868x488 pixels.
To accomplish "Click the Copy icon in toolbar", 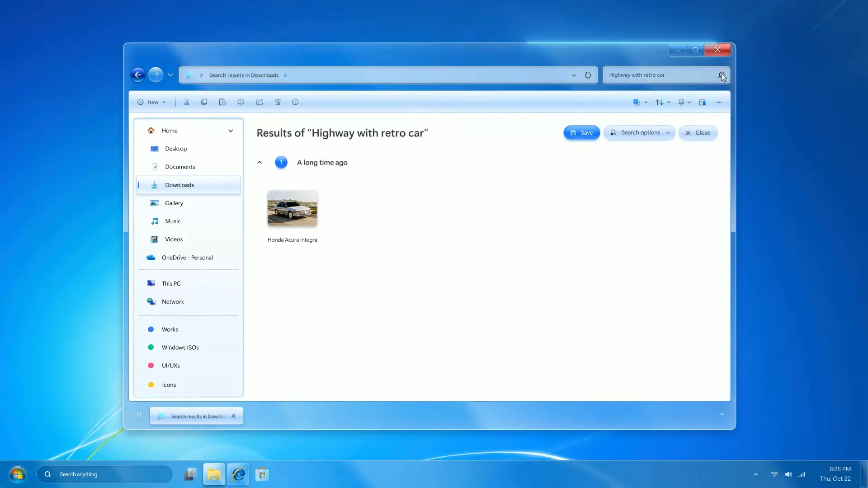I will (204, 102).
